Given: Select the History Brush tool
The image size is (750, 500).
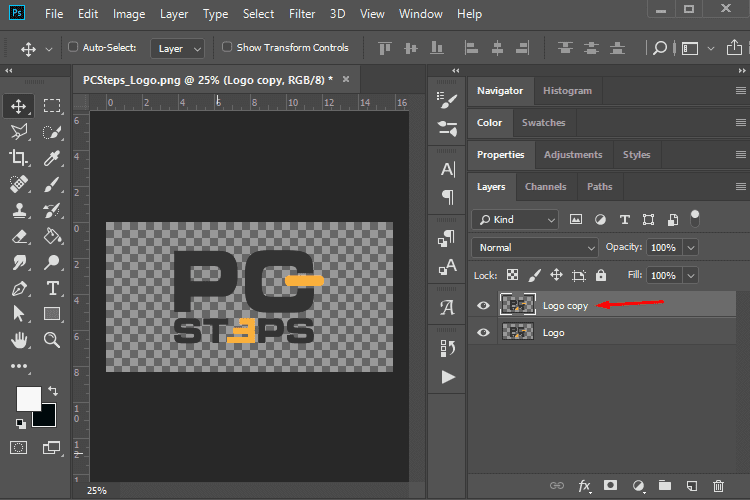Looking at the screenshot, I should [52, 210].
